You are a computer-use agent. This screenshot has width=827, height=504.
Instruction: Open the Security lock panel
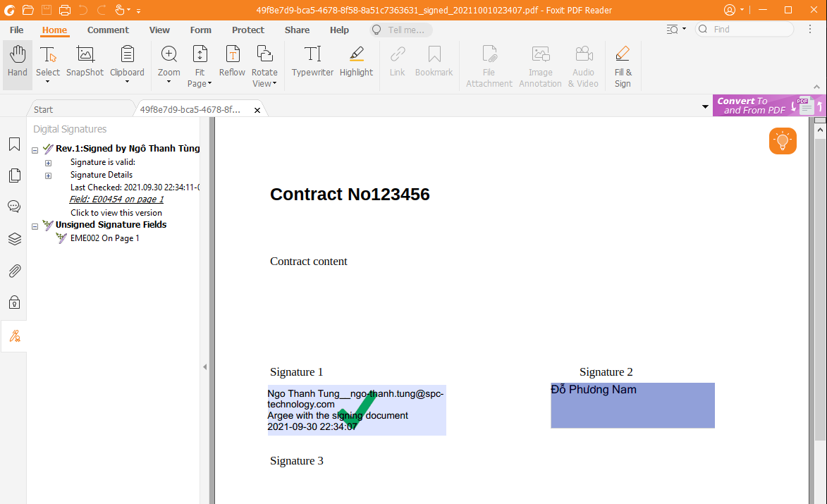[x=14, y=302]
